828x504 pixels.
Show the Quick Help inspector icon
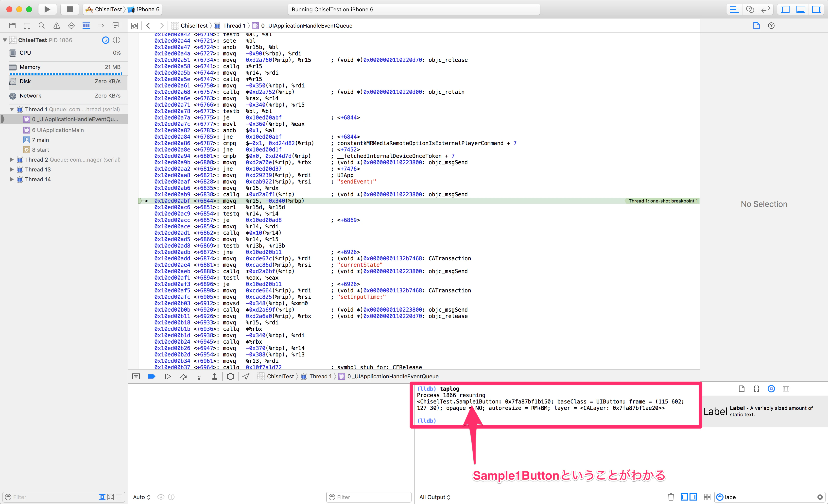[771, 26]
